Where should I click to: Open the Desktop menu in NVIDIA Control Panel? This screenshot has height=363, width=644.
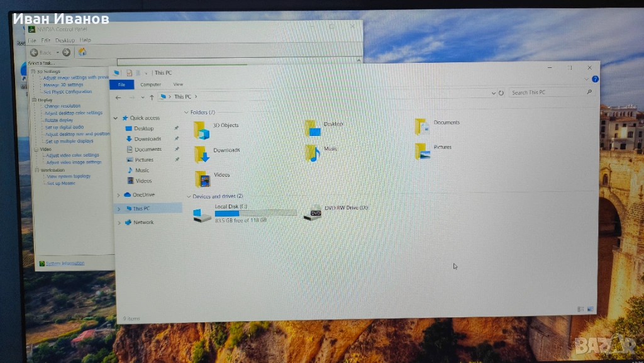[x=65, y=40]
